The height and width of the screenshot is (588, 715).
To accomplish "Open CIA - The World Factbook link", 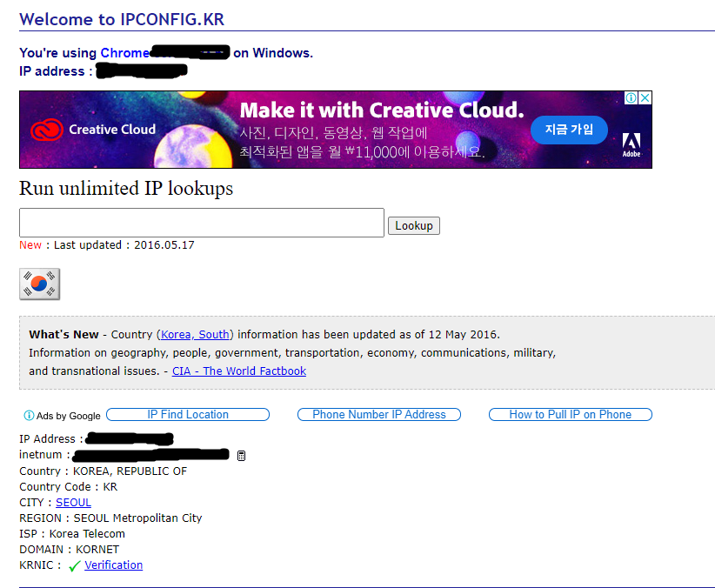I will point(239,371).
